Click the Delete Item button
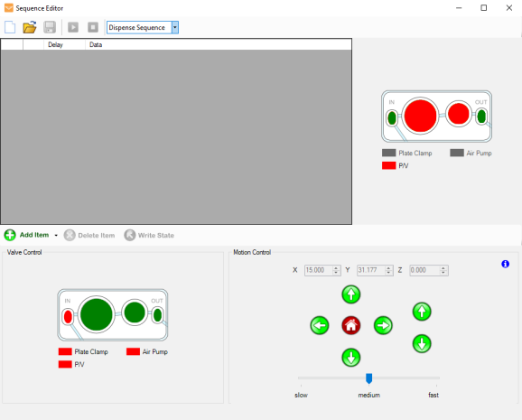The image size is (522, 420). [x=89, y=236]
